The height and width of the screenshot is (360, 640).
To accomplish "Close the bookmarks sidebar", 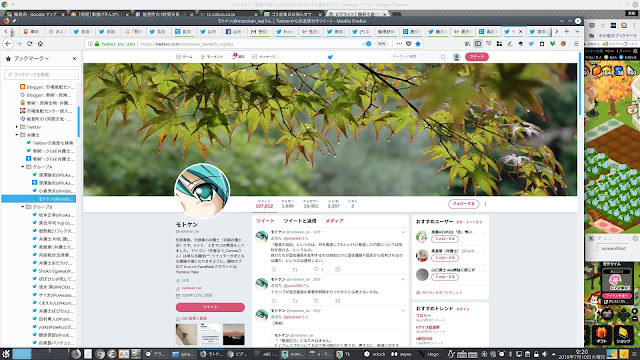I will [74, 59].
